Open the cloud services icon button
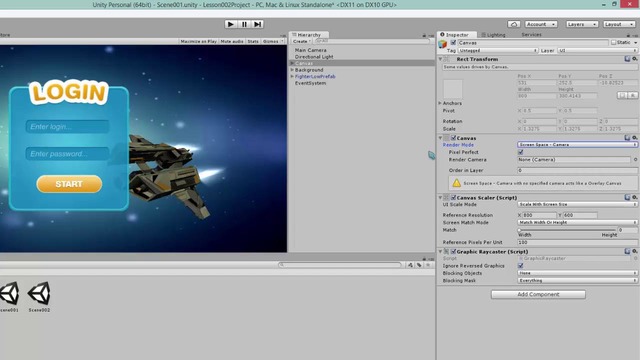The width and height of the screenshot is (640, 360). pyautogui.click(x=514, y=24)
